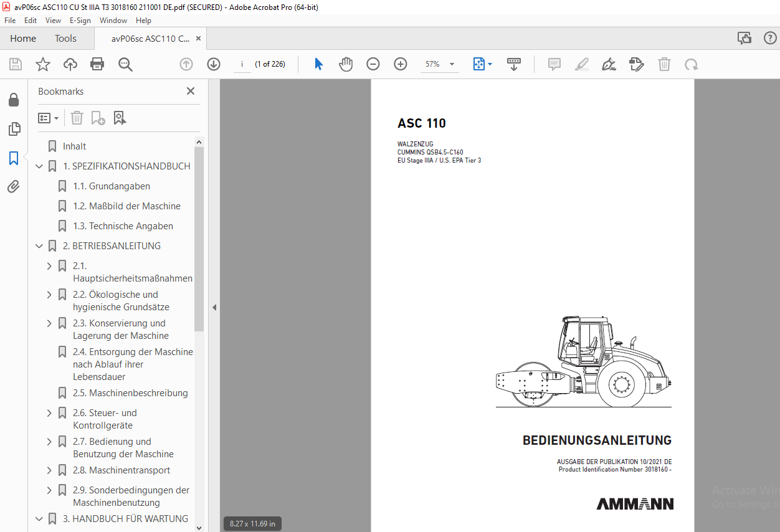Open 2.4. Entsorgung der Maschine bookmark
This screenshot has width=780, height=532.
[133, 364]
